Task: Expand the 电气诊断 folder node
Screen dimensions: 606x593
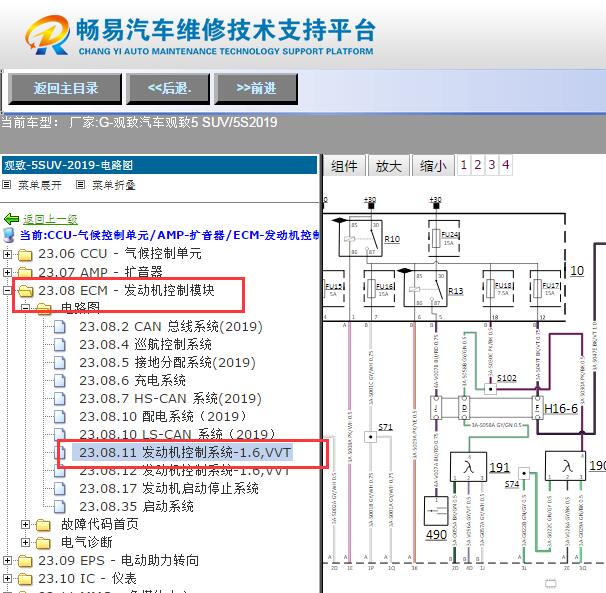Action: pyautogui.click(x=25, y=542)
